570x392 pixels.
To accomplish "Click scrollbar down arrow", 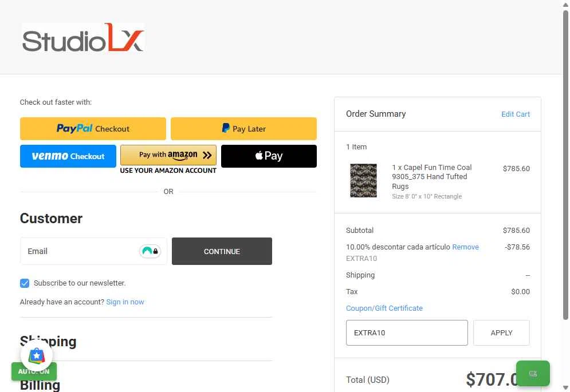I will coord(565,387).
